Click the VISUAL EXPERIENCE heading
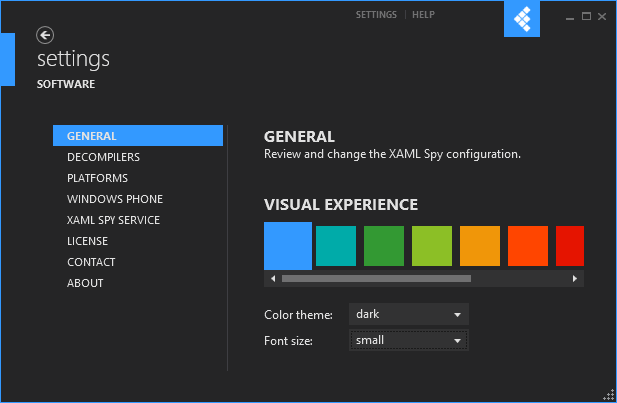This screenshot has height=403, width=617. pos(341,205)
